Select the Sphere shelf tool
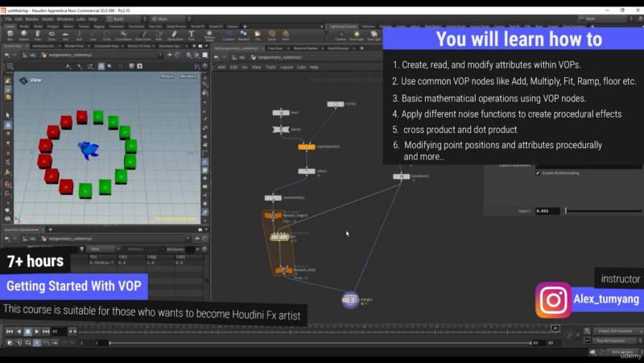644x363 pixels. pyautogui.click(x=24, y=35)
